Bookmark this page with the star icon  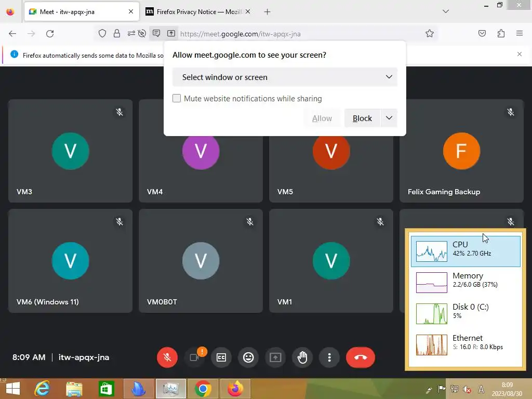click(x=430, y=33)
